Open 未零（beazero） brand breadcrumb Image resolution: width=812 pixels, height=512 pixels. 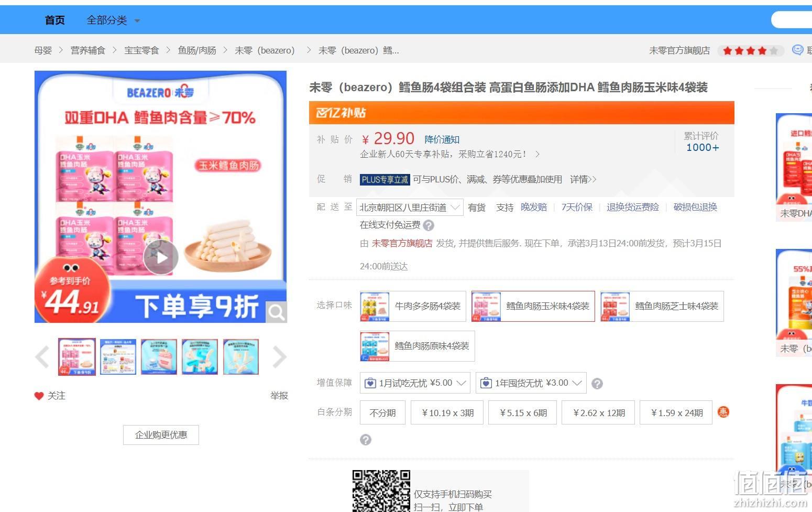pyautogui.click(x=265, y=50)
